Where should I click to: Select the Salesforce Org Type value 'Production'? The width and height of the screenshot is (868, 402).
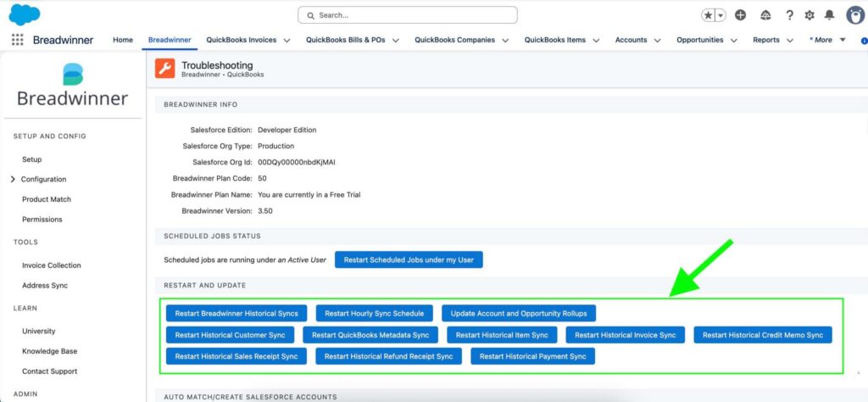pos(276,146)
